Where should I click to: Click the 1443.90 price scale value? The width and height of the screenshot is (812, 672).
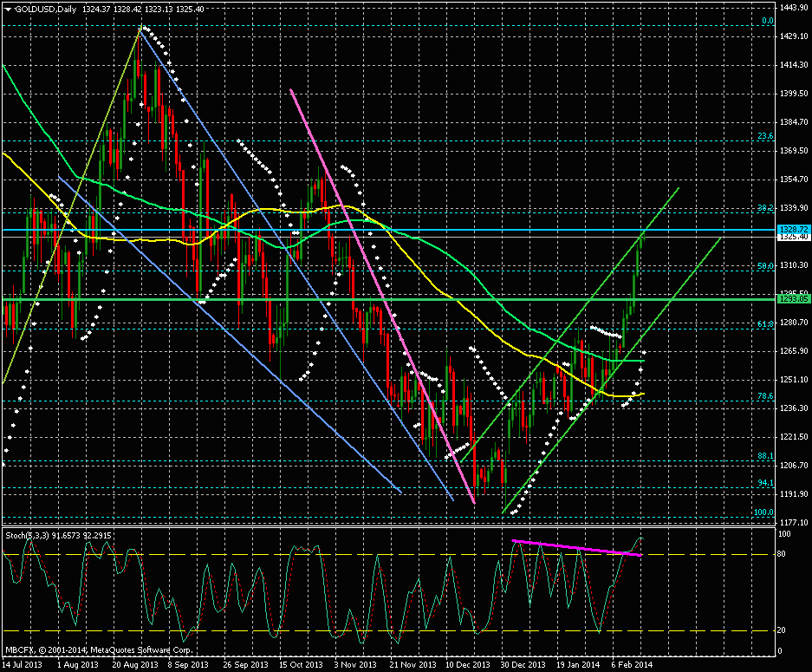point(794,7)
